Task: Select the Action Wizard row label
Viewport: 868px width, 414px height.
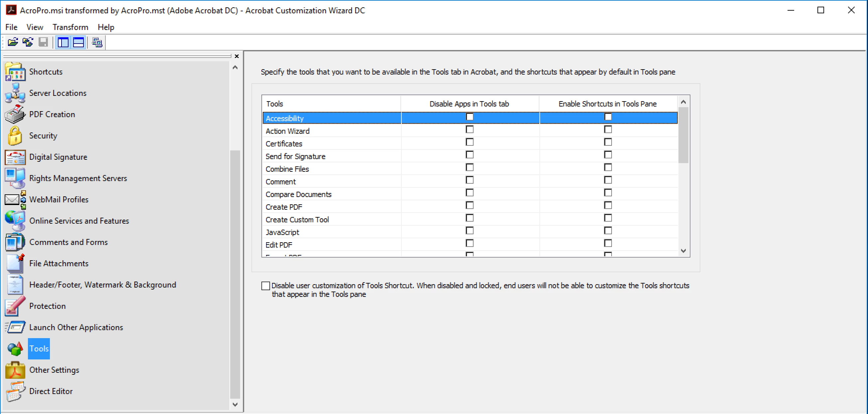Action: coord(287,131)
